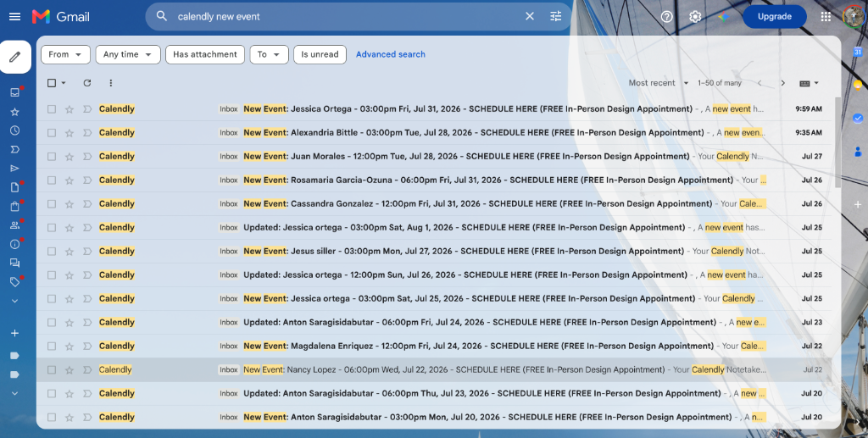Mark the Nancy Lopez email as important
This screenshot has height=438, width=868.
click(x=87, y=370)
